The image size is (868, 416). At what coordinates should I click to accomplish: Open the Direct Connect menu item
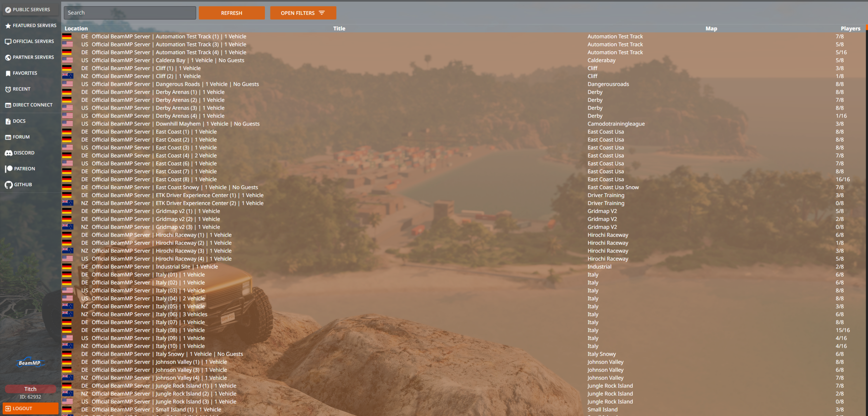pos(32,105)
